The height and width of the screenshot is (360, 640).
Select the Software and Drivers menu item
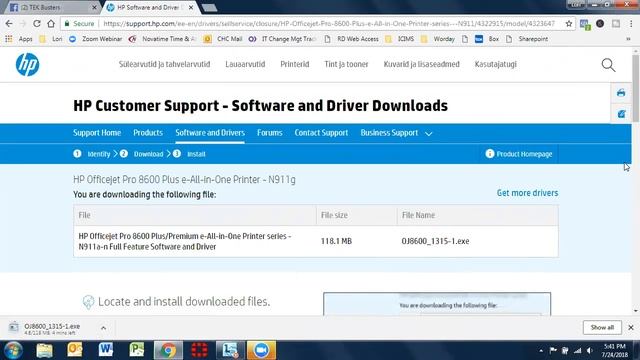210,133
